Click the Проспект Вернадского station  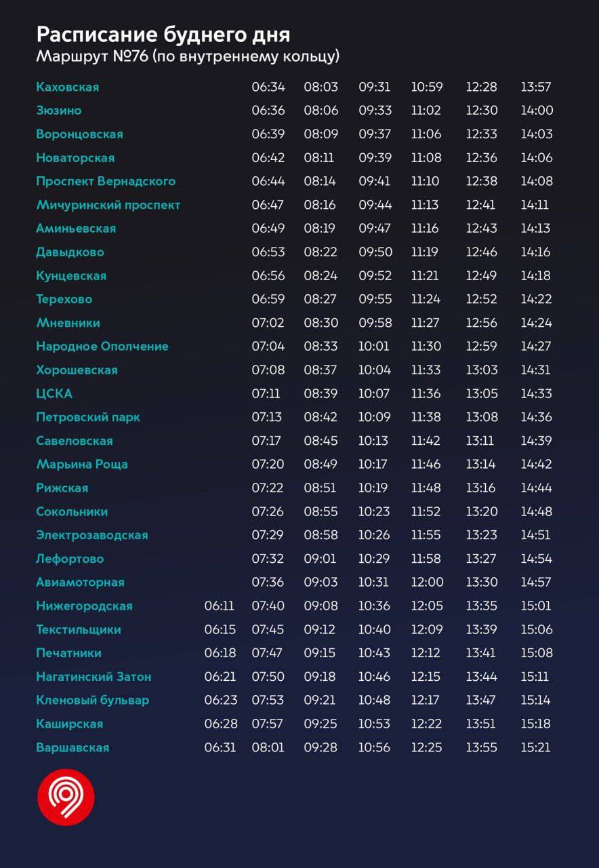point(105,181)
